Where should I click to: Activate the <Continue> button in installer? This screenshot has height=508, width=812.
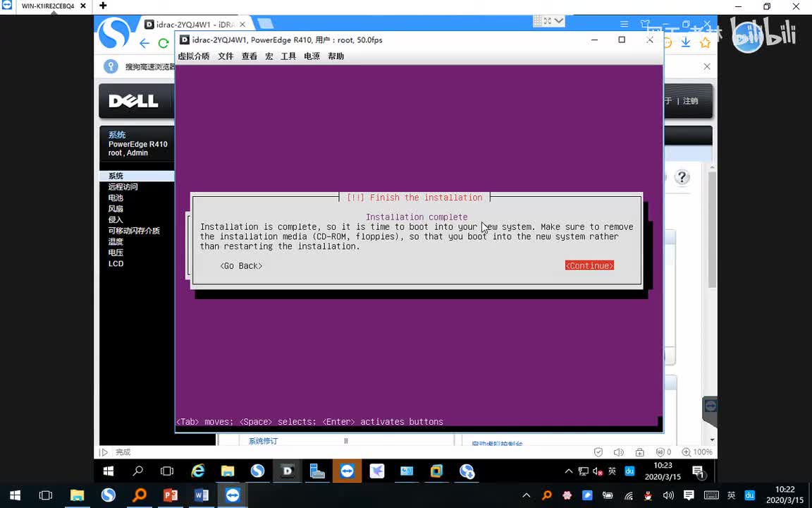(x=589, y=265)
